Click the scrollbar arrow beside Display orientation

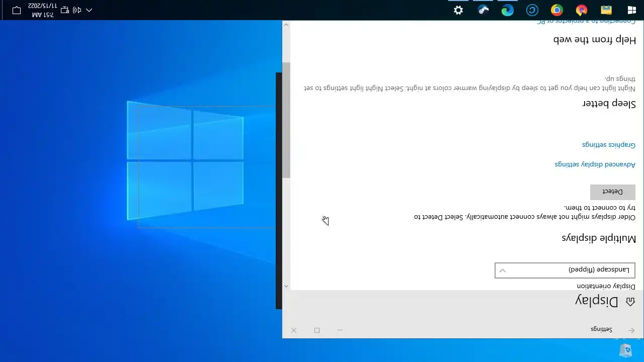[286, 286]
